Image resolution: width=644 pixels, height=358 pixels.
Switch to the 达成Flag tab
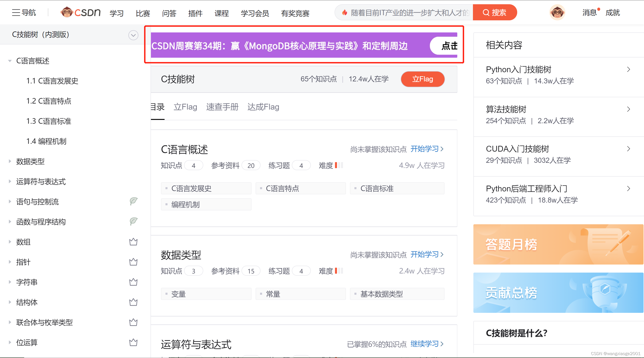click(x=263, y=107)
